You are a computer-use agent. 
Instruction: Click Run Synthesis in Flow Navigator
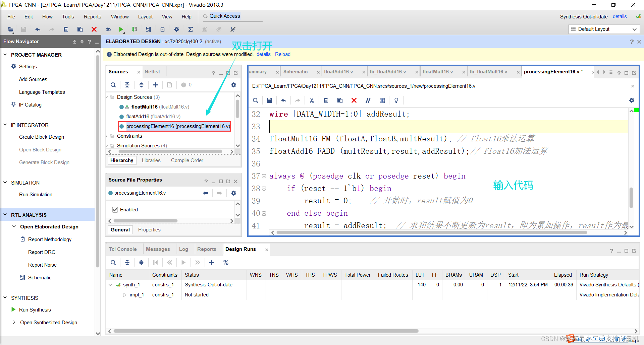(x=35, y=310)
